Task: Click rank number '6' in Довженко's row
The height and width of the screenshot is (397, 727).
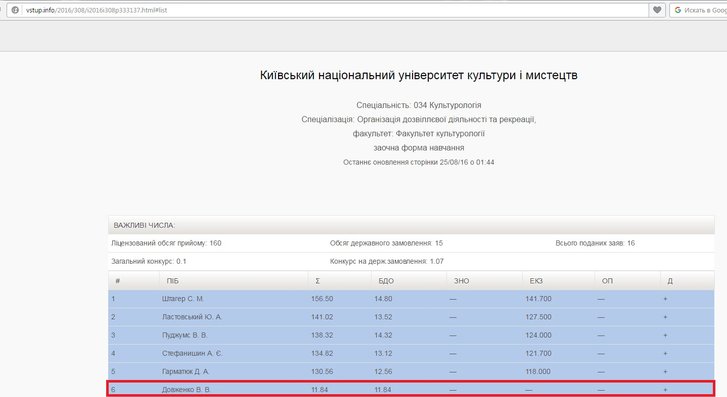Action: [113, 390]
